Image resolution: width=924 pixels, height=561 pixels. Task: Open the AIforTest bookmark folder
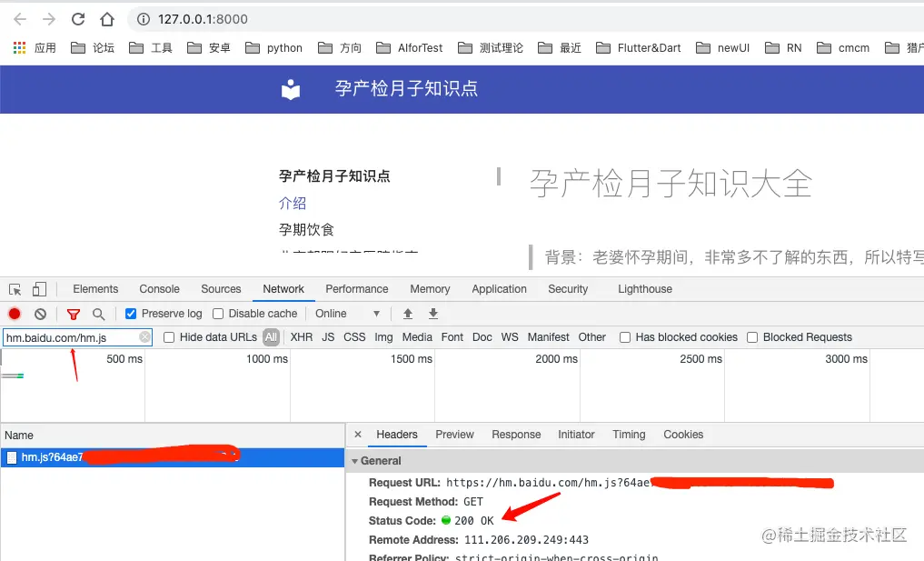410,48
